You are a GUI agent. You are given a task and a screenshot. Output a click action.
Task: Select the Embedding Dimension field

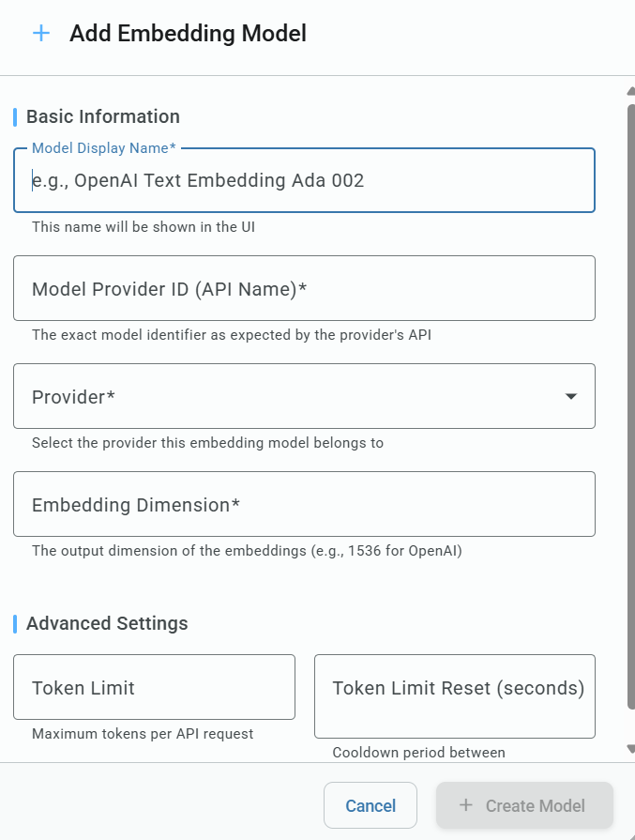[305, 504]
